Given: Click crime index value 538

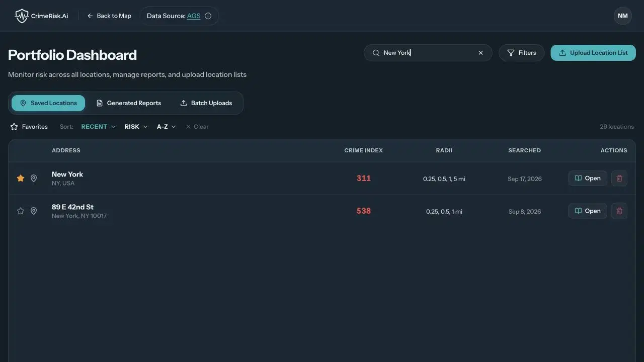Looking at the screenshot, I should (x=364, y=211).
